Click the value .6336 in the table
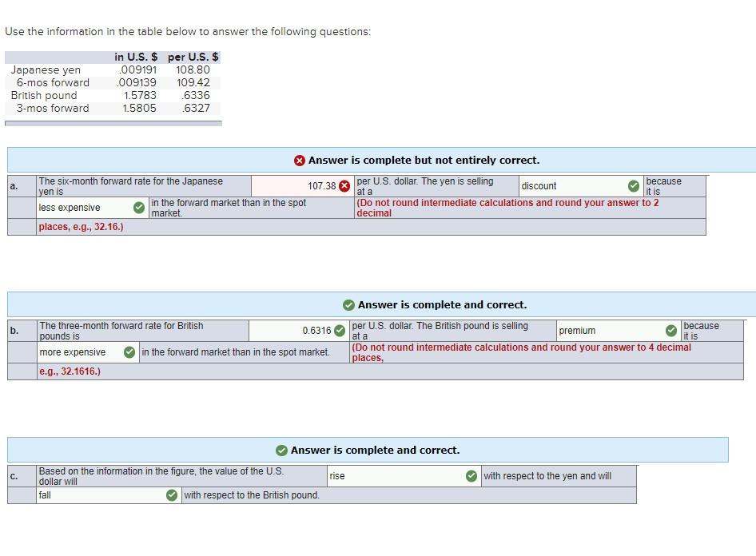This screenshot has height=556, width=756. (196, 95)
